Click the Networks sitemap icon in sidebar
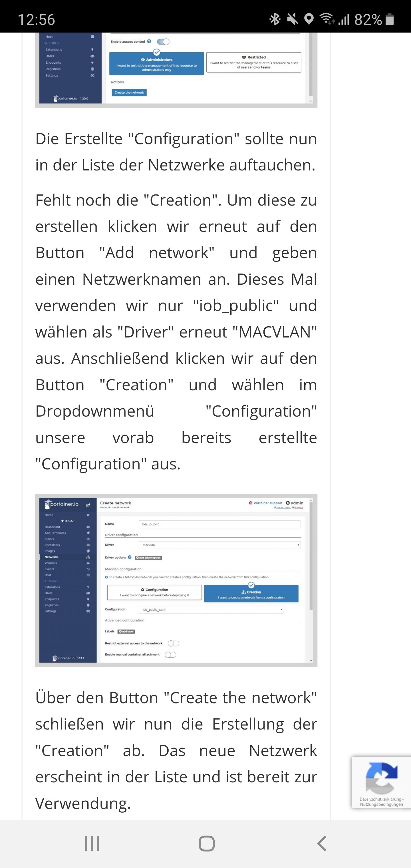411x868 pixels. pyautogui.click(x=88, y=557)
